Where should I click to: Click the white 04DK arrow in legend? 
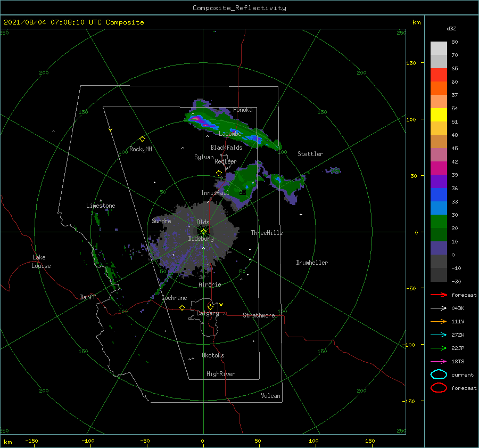pyautogui.click(x=439, y=308)
